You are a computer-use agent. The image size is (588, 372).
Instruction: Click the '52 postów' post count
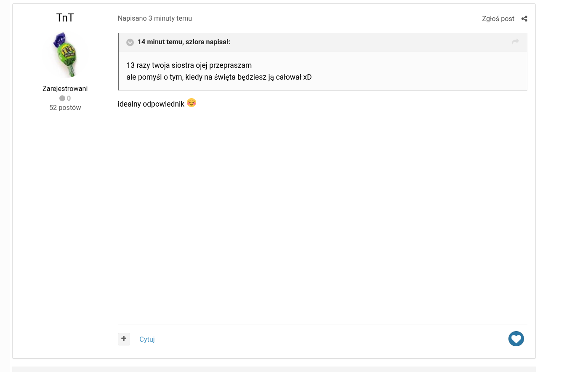[x=65, y=107]
